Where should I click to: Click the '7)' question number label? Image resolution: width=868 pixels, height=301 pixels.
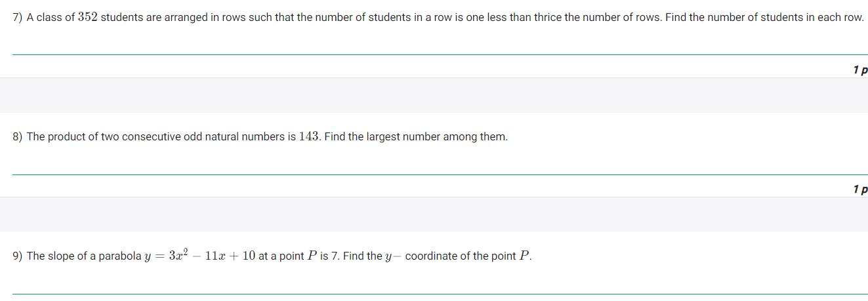point(18,17)
